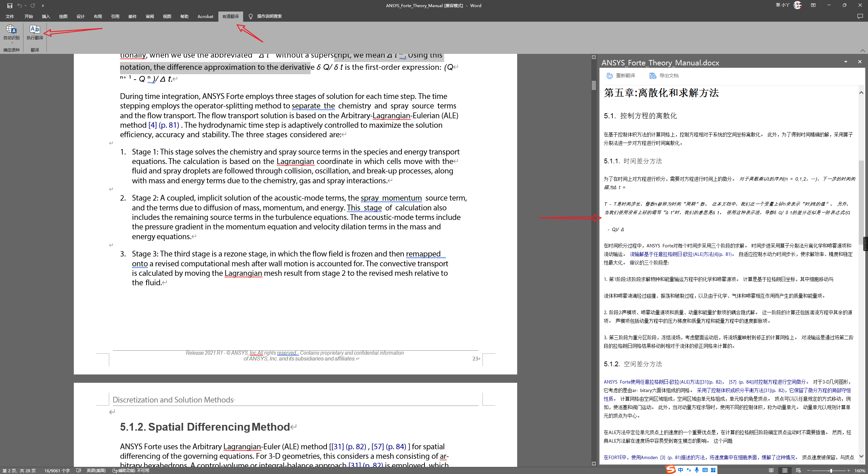The image size is (868, 474).
Task: Open Customize Quick Access Toolbar dropdown
Action: pos(43,5)
